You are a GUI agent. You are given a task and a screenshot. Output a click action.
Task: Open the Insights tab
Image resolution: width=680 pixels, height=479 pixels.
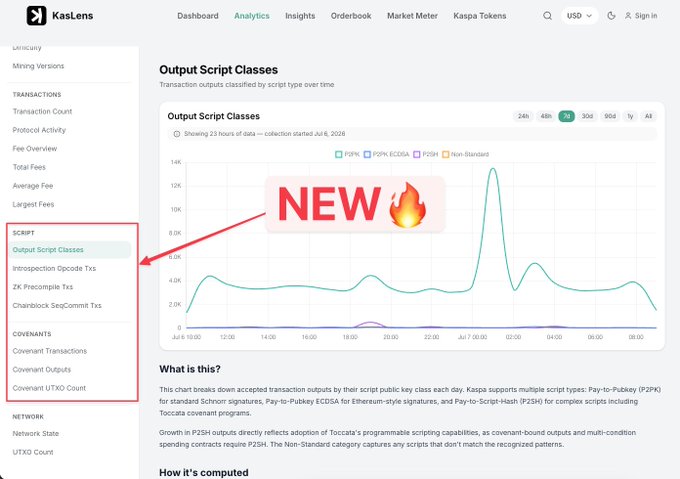click(x=300, y=16)
